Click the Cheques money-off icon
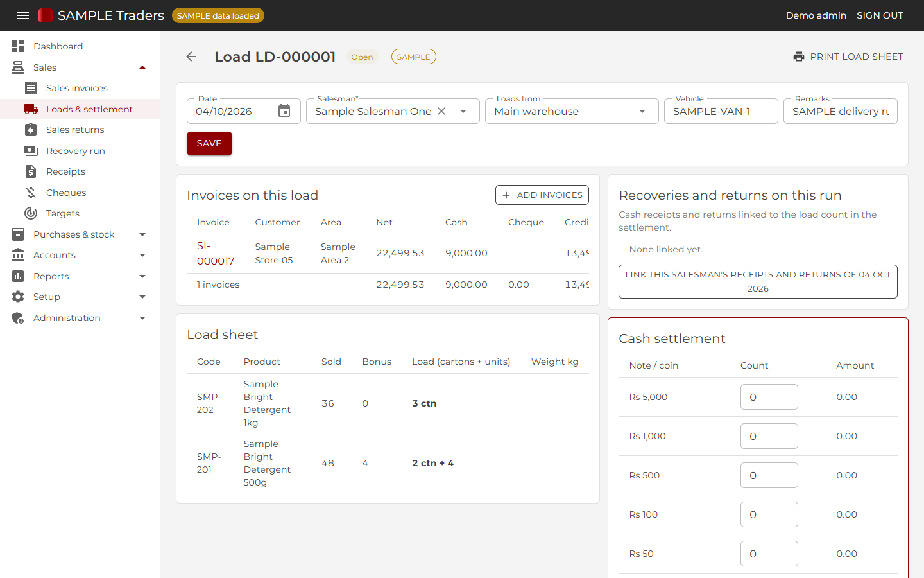 (x=31, y=193)
